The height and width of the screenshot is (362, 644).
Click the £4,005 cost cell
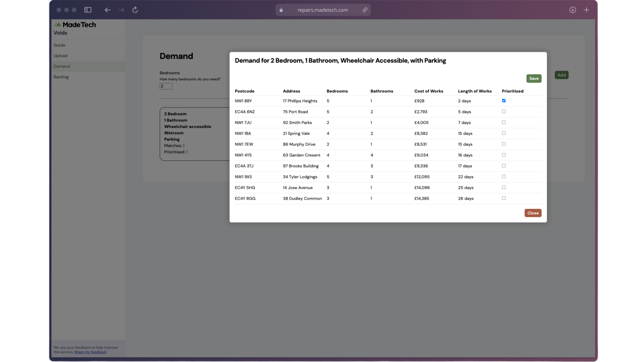[421, 123]
